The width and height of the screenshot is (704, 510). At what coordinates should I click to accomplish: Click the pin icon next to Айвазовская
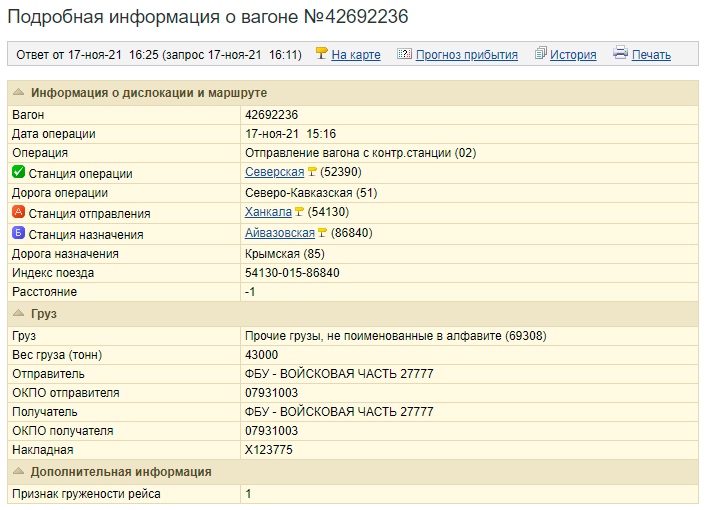(x=322, y=233)
